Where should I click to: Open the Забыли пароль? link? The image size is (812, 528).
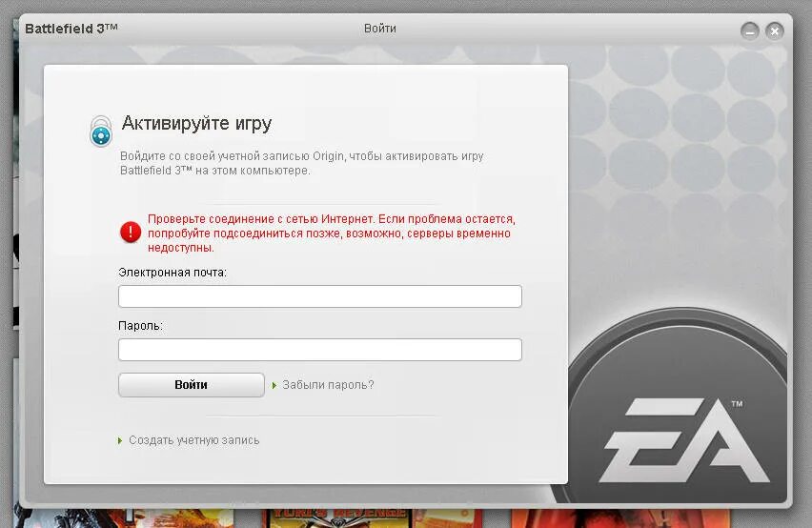[328, 385]
